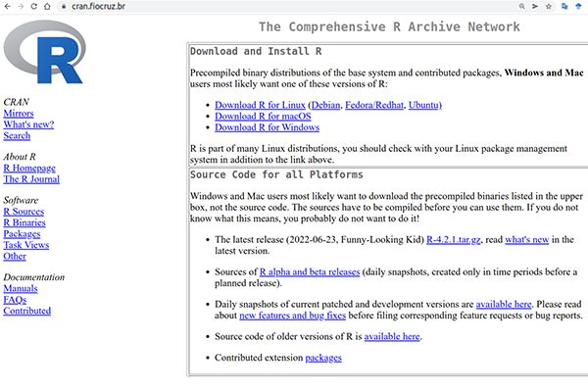Open the What's new? link

point(28,124)
